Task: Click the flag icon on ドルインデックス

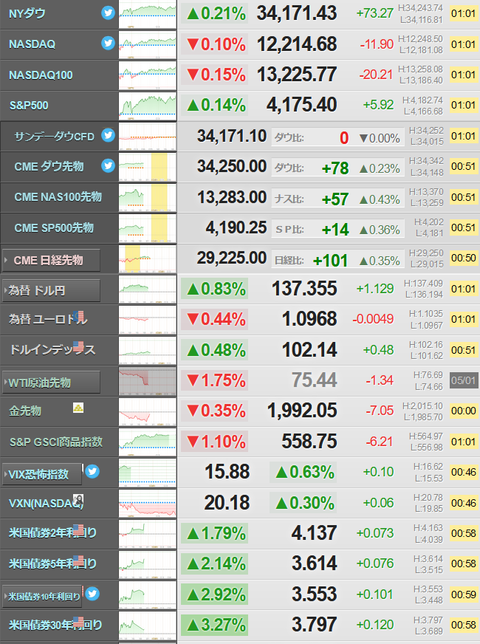Action: [x=78, y=346]
